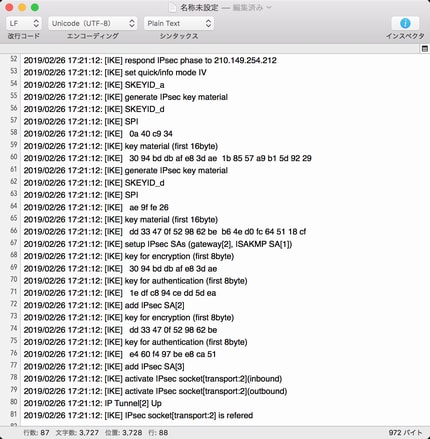Click the document proxy icon in the title bar

click(173, 7)
